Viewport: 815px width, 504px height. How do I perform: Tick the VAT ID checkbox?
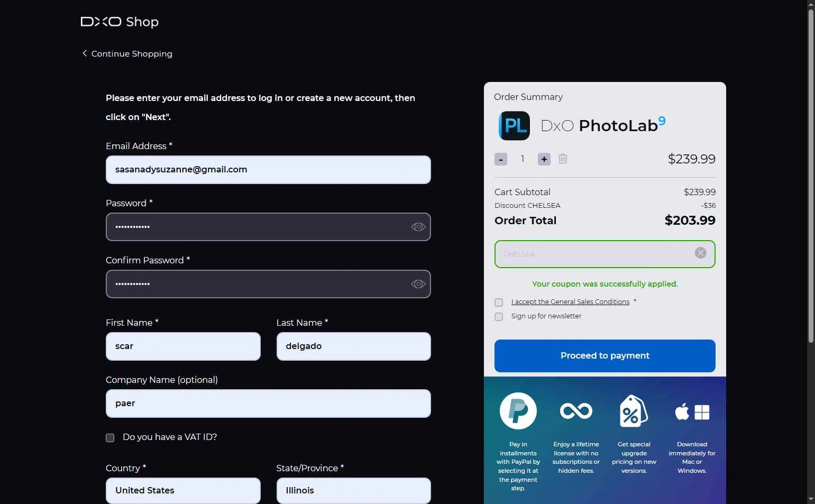click(110, 437)
